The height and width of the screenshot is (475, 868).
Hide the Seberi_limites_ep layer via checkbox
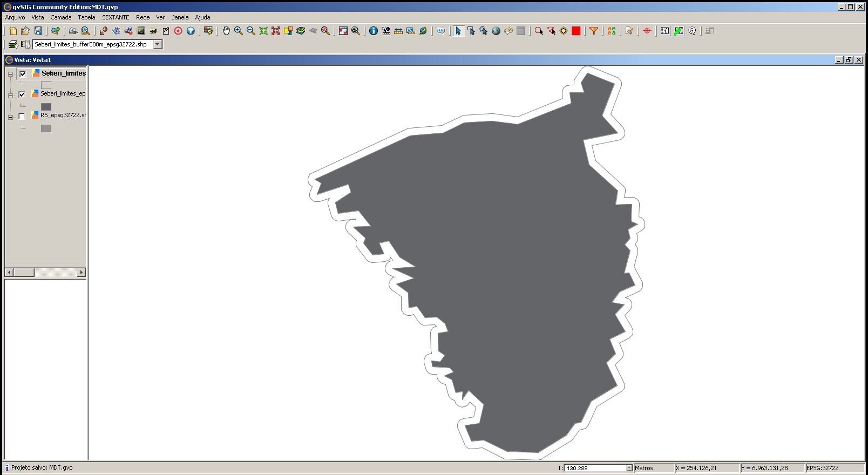(x=22, y=94)
